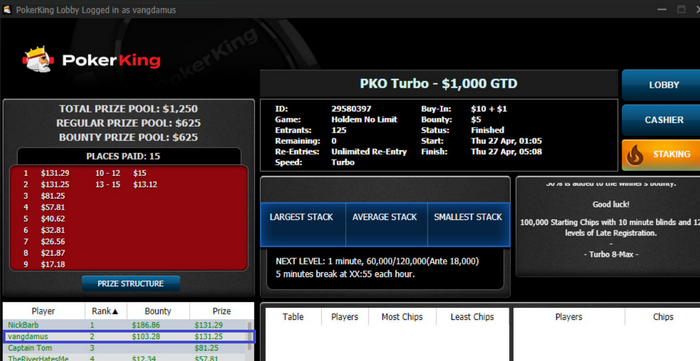Click the PokerKing logo
Viewport: 700px width, 361px height.
pos(92,60)
